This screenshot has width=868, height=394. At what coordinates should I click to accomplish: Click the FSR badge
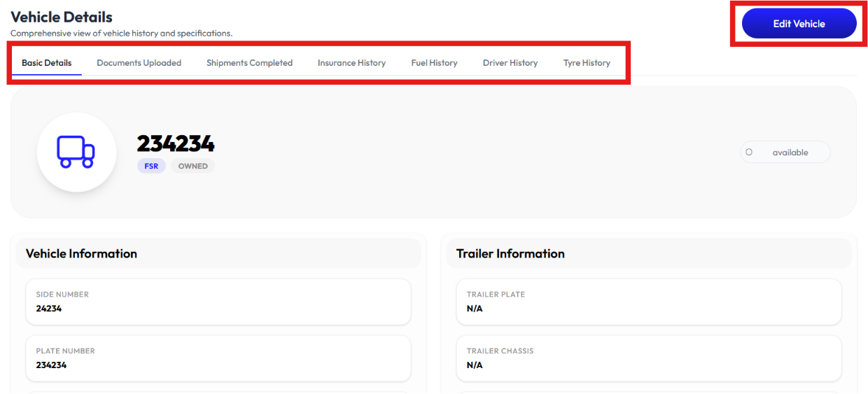(151, 166)
